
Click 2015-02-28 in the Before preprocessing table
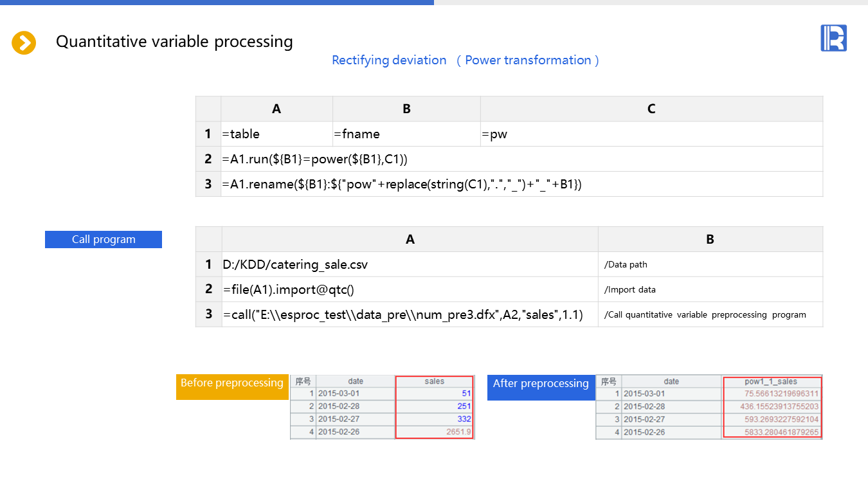[356, 406]
